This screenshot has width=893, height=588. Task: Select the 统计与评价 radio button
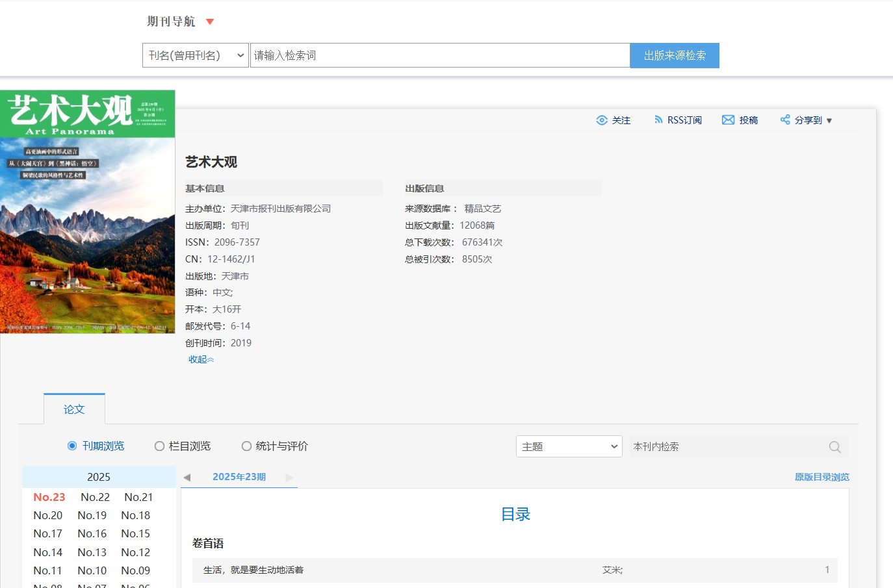pos(246,446)
